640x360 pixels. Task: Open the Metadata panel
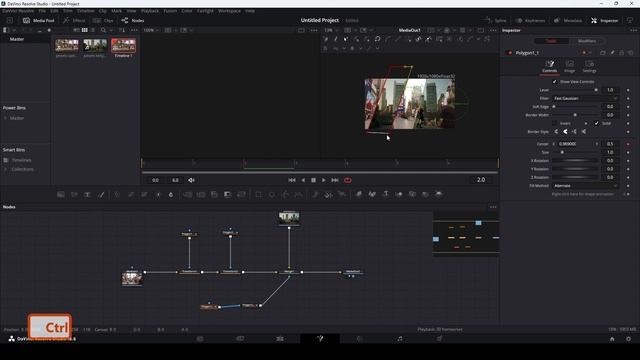click(568, 20)
